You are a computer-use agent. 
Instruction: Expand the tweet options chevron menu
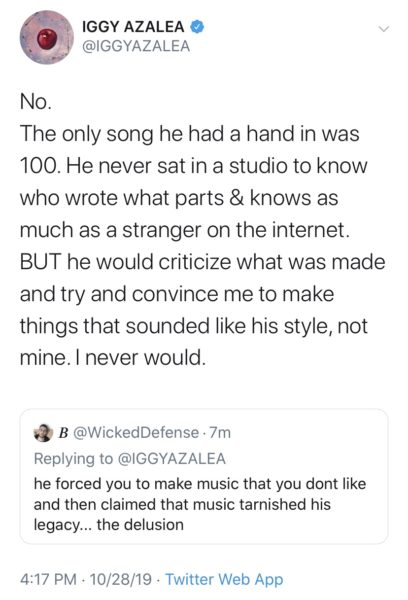coord(383,29)
